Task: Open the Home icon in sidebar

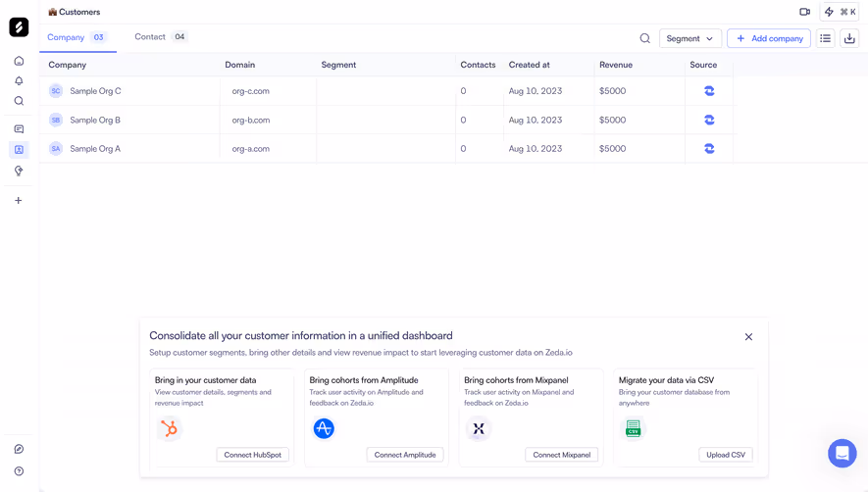Action: (19, 61)
